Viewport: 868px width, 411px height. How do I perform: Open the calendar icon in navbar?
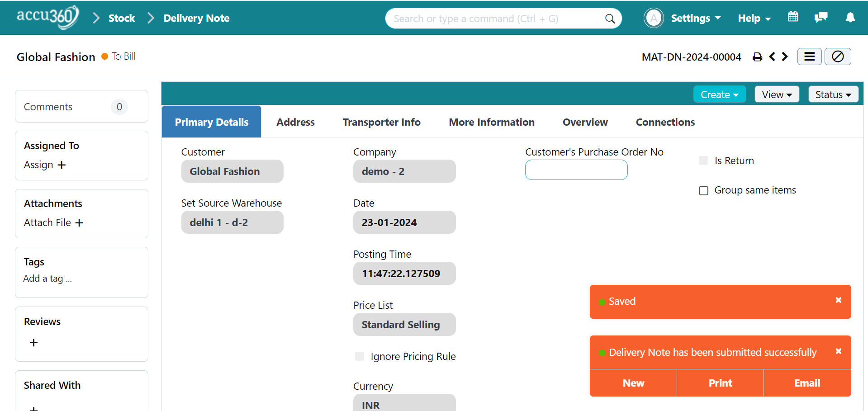click(x=793, y=17)
